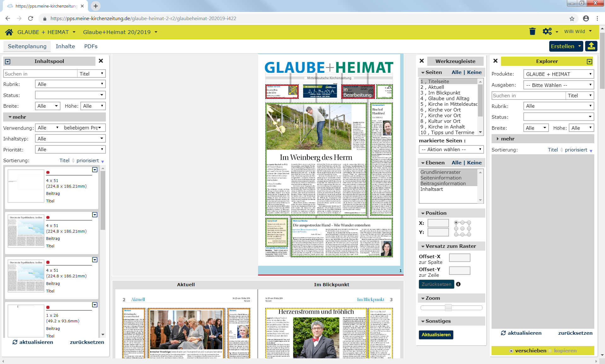Open the gears settings icon in the header

point(547,31)
